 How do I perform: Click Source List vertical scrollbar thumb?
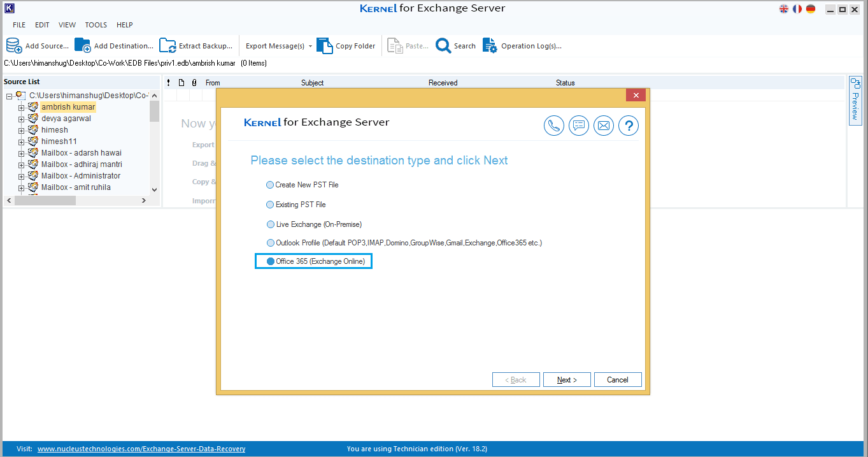(154, 111)
